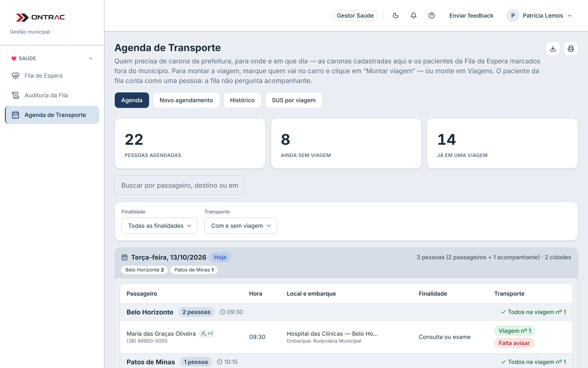588x368 pixels.
Task: Open notifications bell
Action: pos(414,16)
